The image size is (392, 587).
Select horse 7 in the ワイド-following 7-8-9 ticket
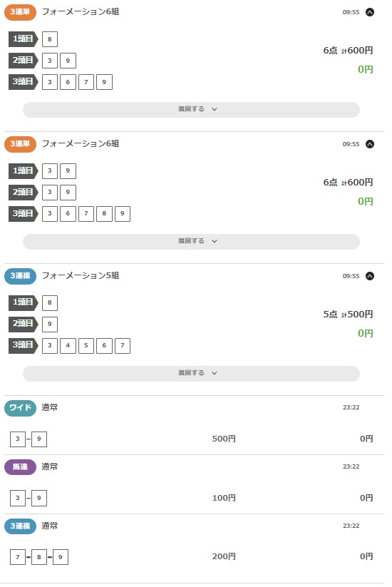[18, 557]
